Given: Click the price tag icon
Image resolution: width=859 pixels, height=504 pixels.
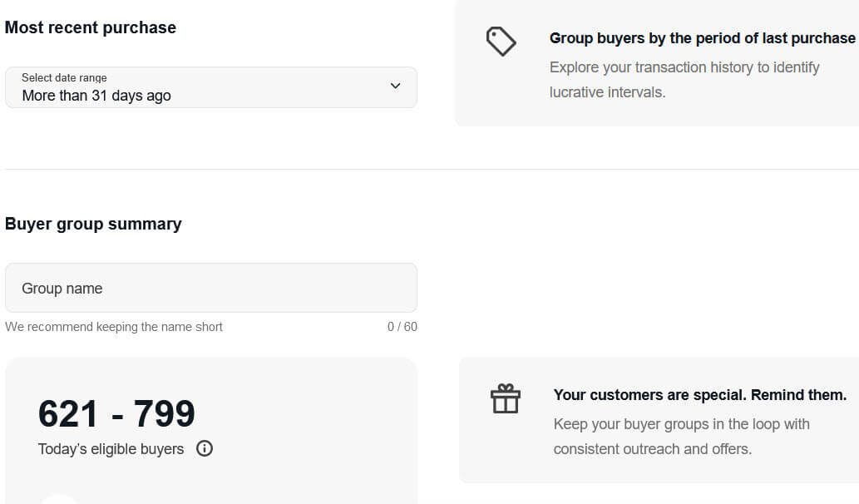Looking at the screenshot, I should pyautogui.click(x=501, y=42).
